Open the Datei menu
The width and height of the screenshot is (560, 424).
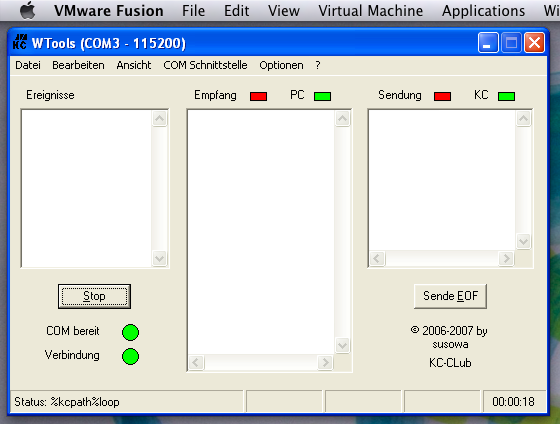[28, 65]
